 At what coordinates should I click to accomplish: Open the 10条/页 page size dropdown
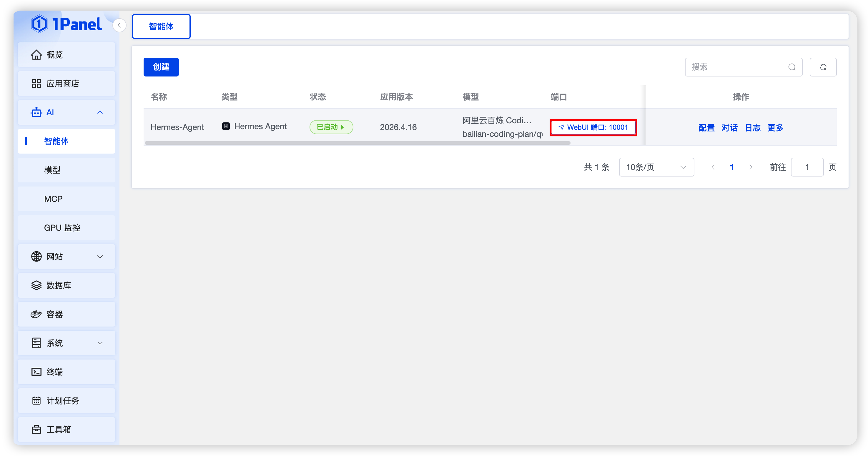pyautogui.click(x=656, y=167)
